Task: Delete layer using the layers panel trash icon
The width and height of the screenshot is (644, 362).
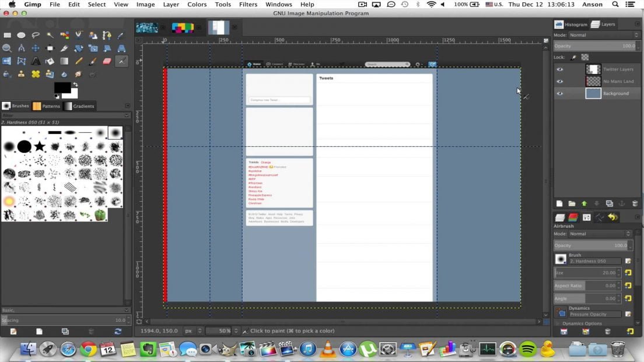Action: (635, 203)
